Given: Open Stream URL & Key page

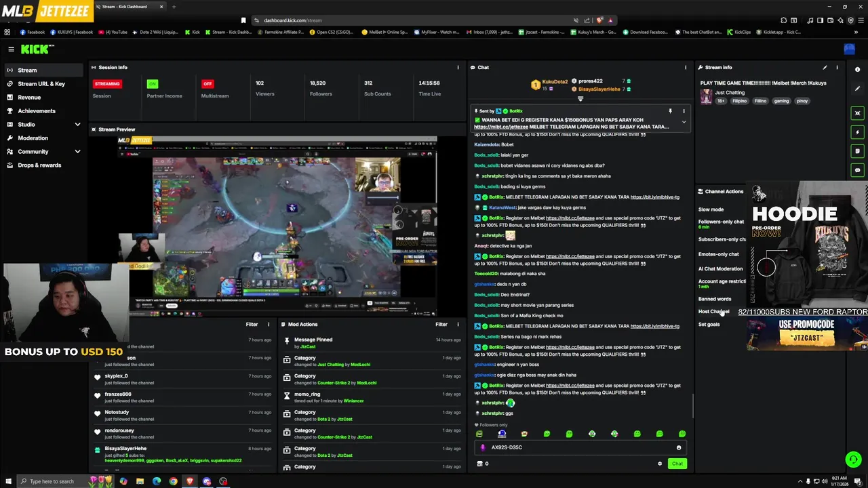Looking at the screenshot, I should coord(43,84).
